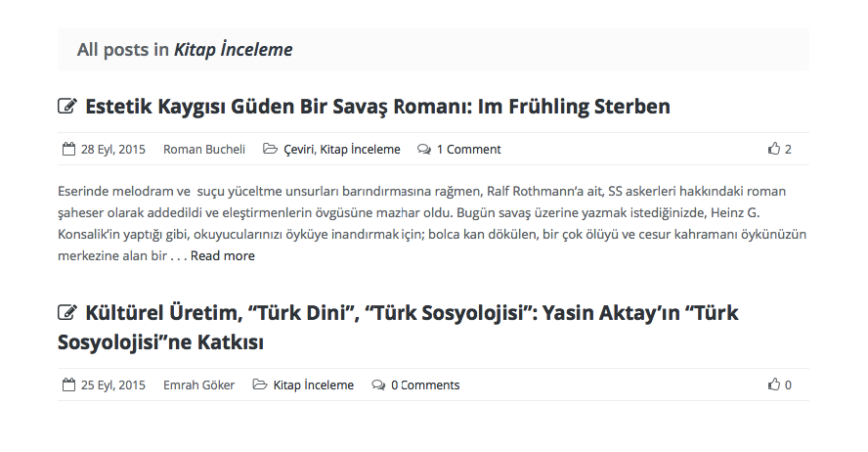The width and height of the screenshot is (868, 452).
Task: Click the edit icon beside the Estetik Kaygısı title
Action: [x=67, y=106]
